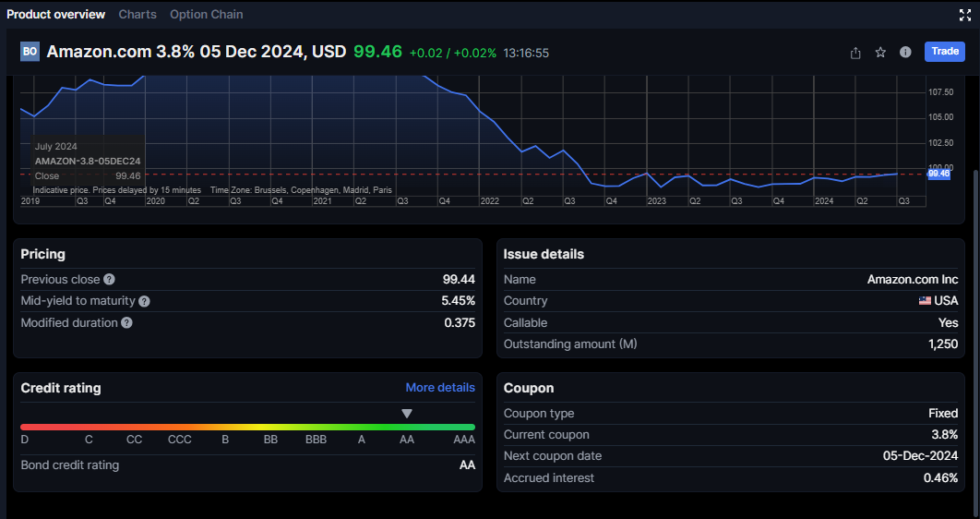Add bond to favorites with star icon
This screenshot has width=980, height=519.
pos(880,53)
